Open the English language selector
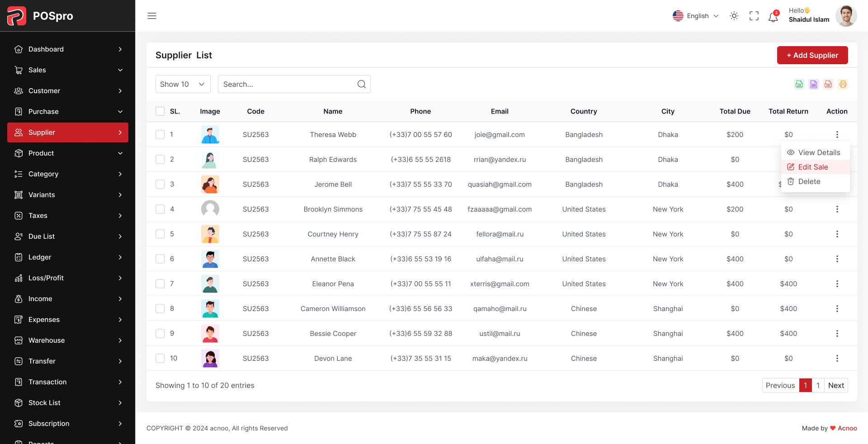The height and width of the screenshot is (444, 868). pyautogui.click(x=696, y=16)
